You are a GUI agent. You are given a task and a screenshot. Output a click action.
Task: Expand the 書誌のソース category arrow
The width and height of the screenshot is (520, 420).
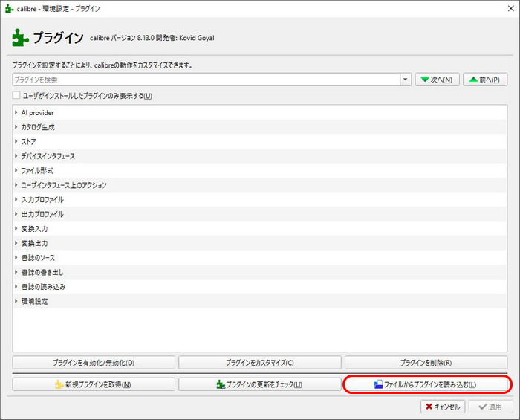(x=16, y=257)
